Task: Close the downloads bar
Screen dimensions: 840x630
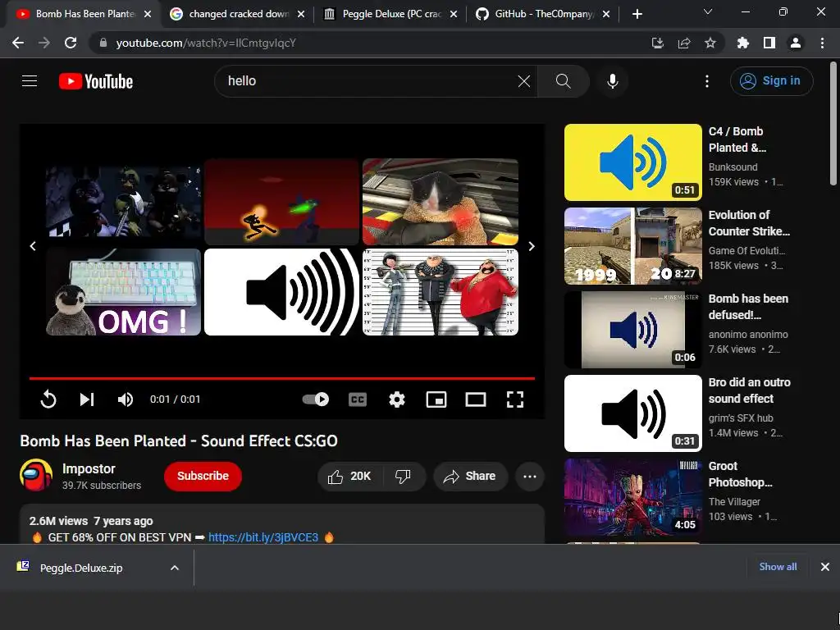Action: coord(825,567)
